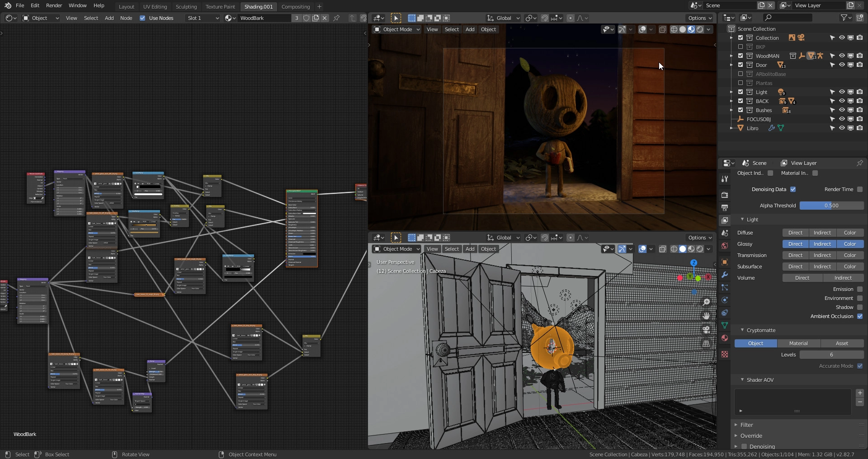Open the Material properties tab icon
This screenshot has width=868, height=459.
pos(725,338)
